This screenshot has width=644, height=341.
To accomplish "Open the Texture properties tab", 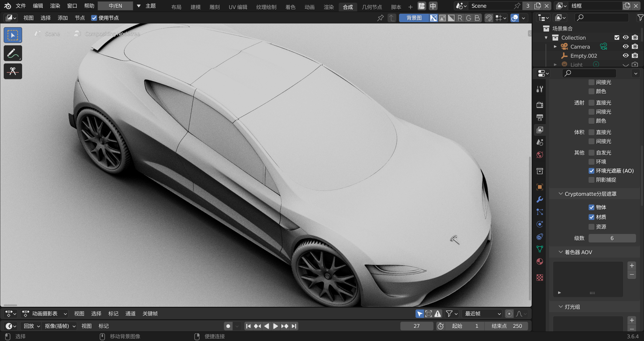I will pos(540,278).
